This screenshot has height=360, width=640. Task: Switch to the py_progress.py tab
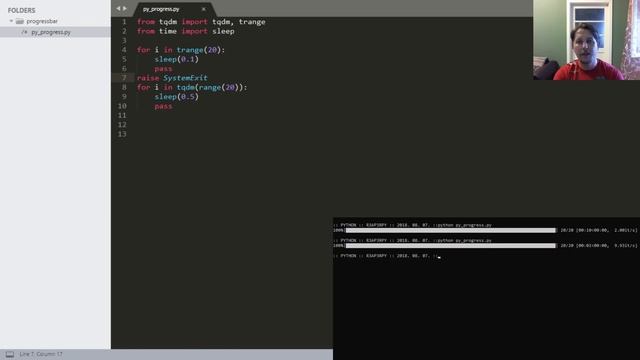161,9
